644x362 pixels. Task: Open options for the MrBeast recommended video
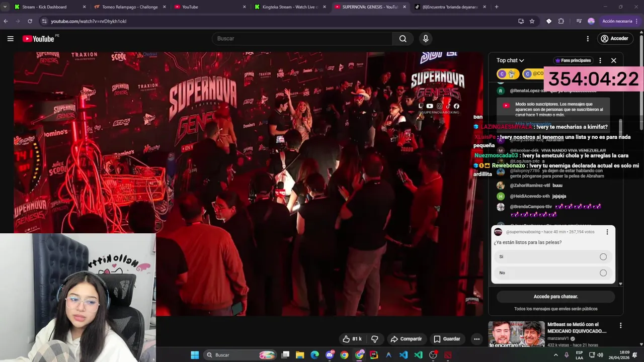[x=620, y=325]
